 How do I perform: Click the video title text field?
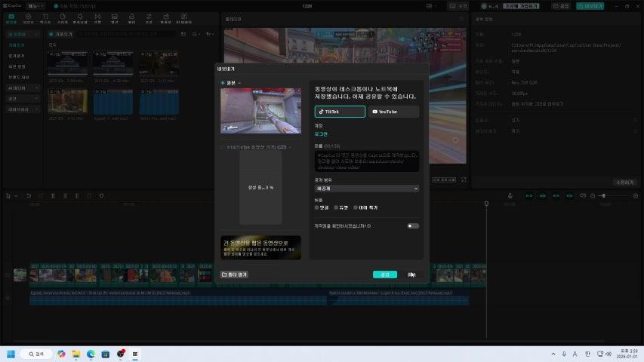(x=367, y=160)
